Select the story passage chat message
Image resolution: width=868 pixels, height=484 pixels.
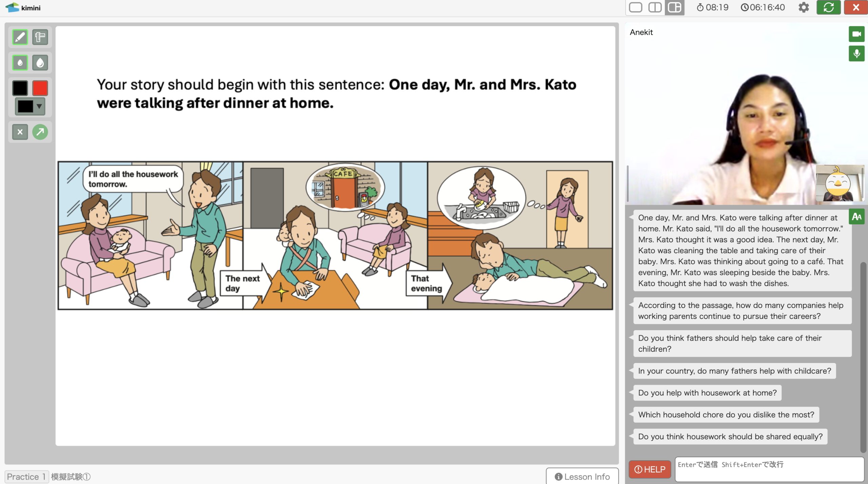click(x=742, y=250)
